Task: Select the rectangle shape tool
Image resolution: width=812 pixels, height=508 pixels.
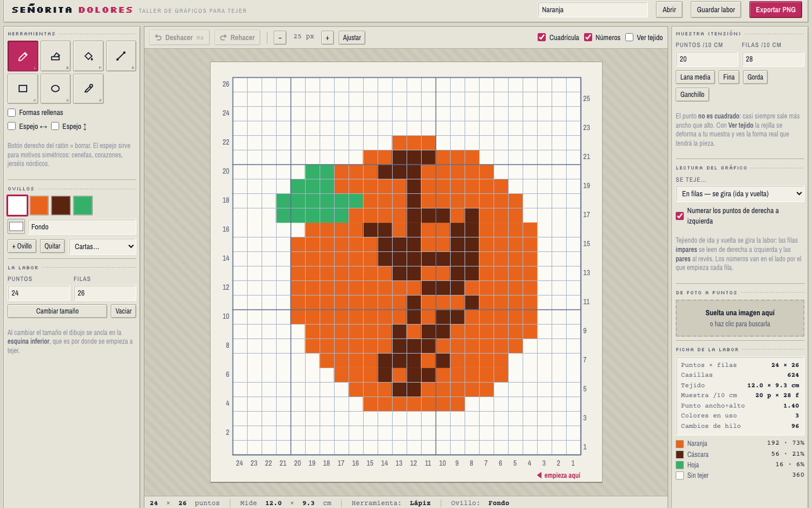Action: (x=23, y=89)
